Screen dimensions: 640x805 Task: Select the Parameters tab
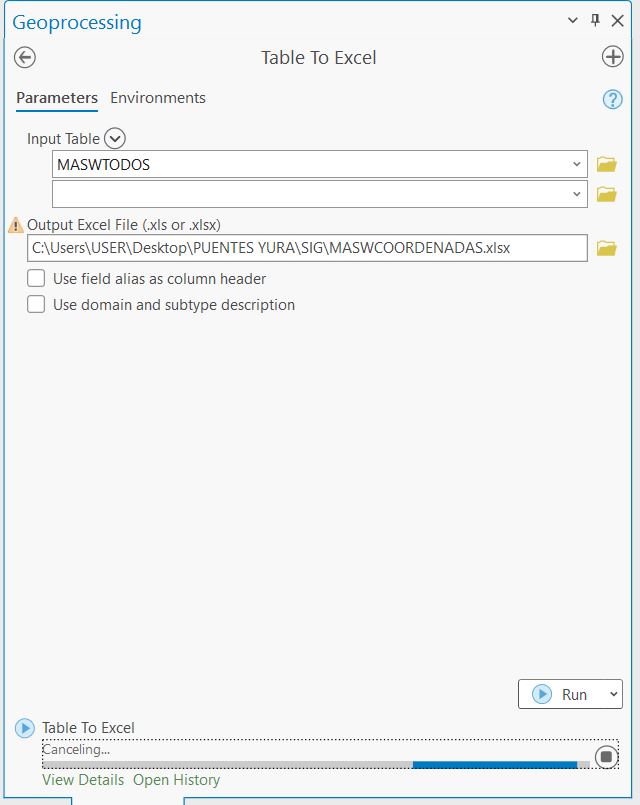(56, 98)
